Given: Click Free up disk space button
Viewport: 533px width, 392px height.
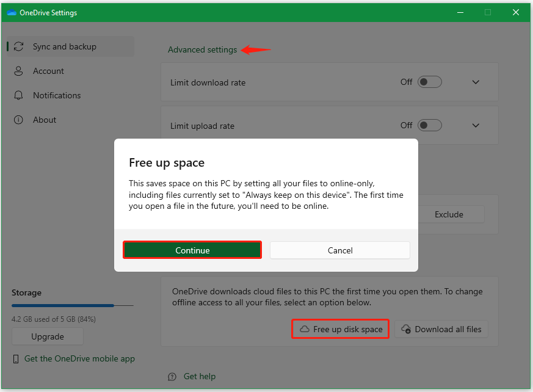Looking at the screenshot, I should click(x=341, y=329).
